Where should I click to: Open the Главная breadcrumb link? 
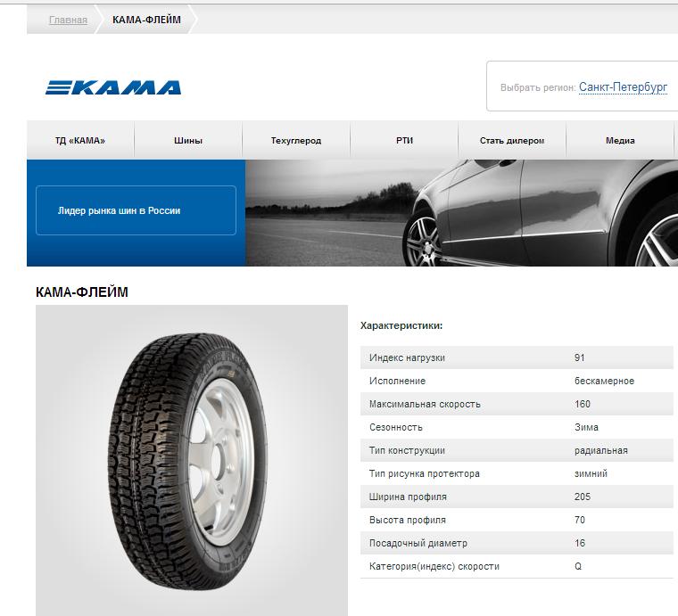pos(68,20)
